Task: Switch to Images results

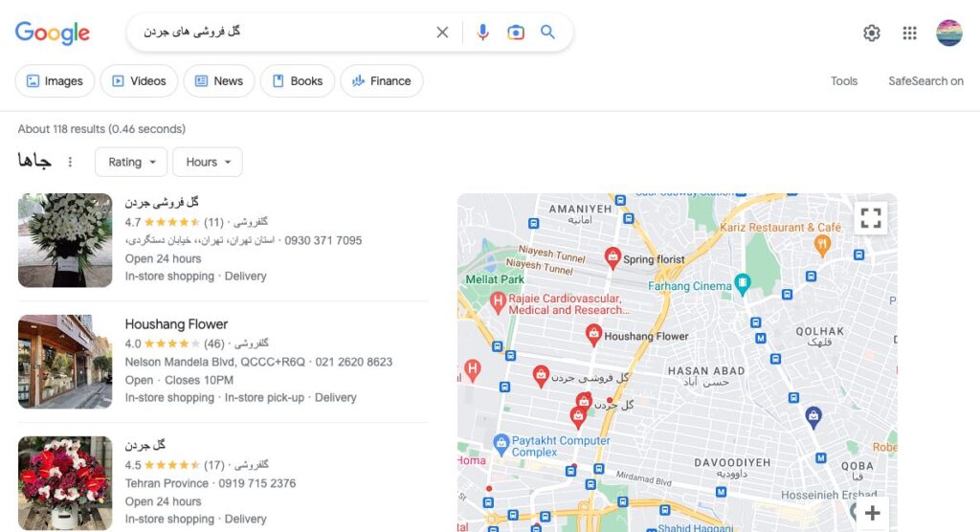Action: [x=55, y=81]
